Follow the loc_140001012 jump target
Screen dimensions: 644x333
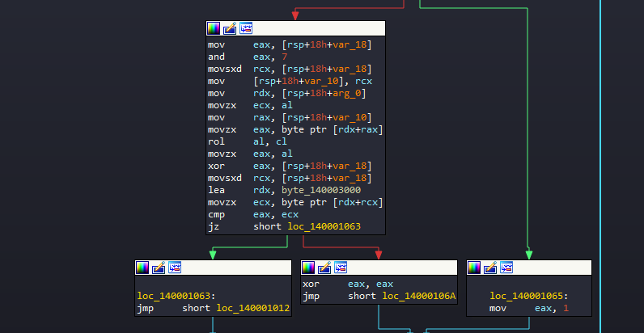253,309
